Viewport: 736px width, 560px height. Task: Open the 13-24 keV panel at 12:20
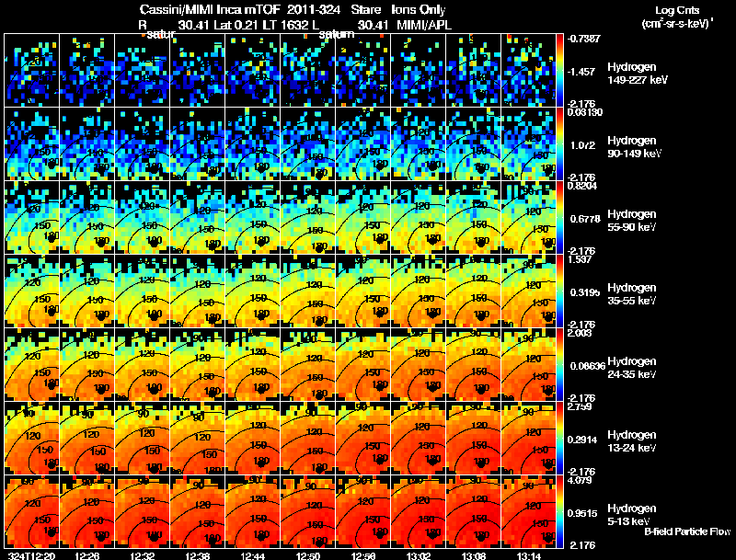[x=31, y=439]
